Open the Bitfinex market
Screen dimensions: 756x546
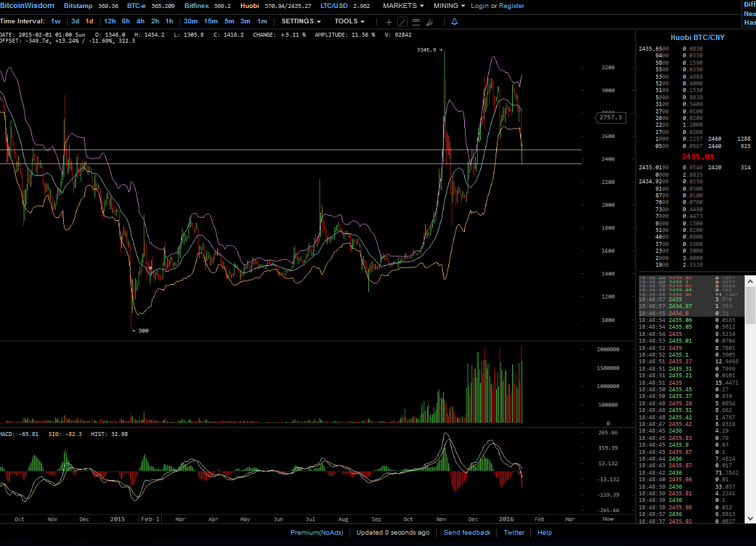coord(196,6)
